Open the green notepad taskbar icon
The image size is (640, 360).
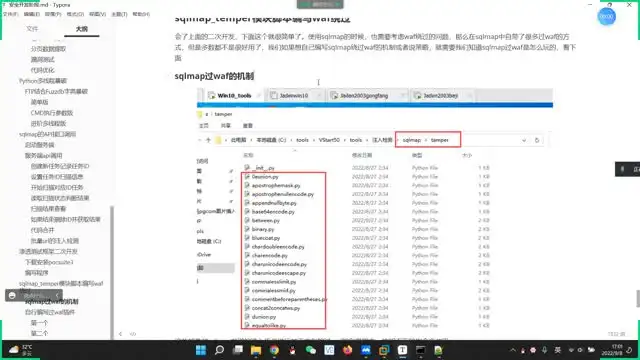(439, 350)
